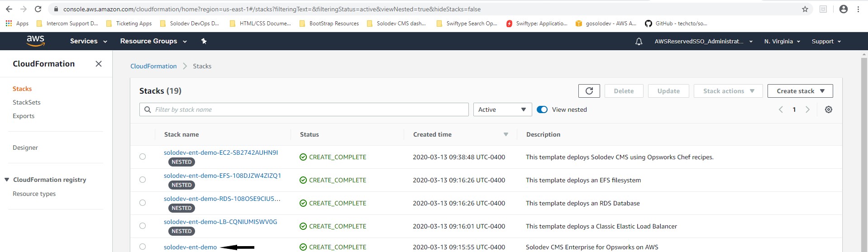Click the Filter by stack name field
The image size is (868, 252).
[x=304, y=109]
